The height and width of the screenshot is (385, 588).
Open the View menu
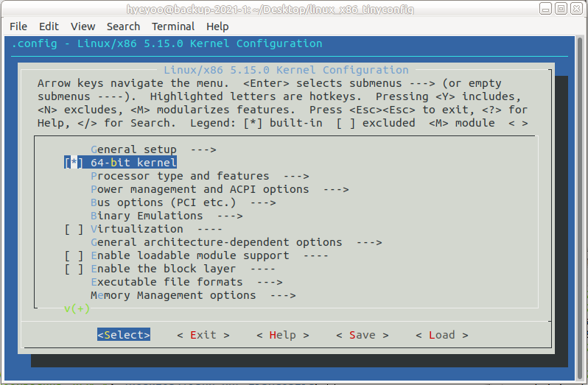(x=83, y=27)
